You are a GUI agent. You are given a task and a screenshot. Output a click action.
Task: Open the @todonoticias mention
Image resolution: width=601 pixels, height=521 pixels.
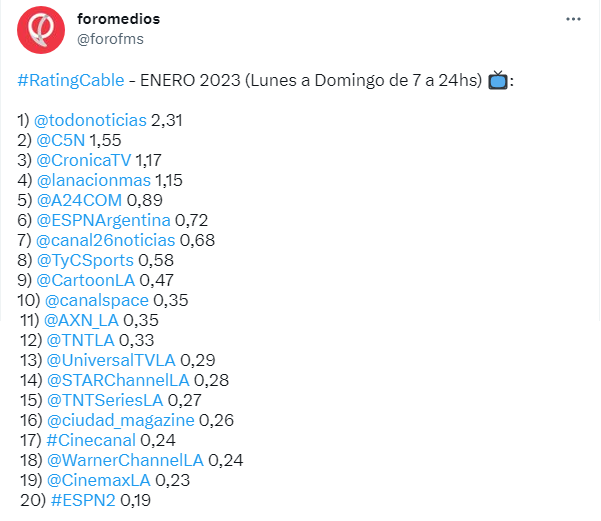tap(90, 120)
